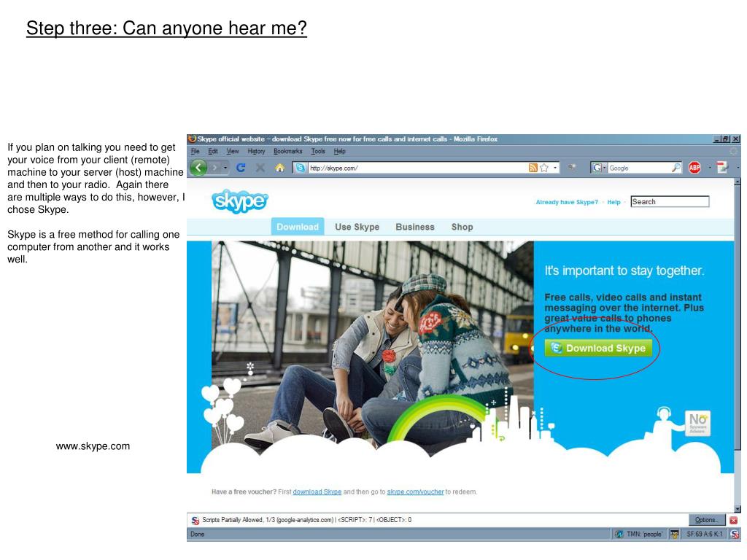747x560 pixels.
Task: Click the Stop loading X icon
Action: pyautogui.click(x=260, y=168)
